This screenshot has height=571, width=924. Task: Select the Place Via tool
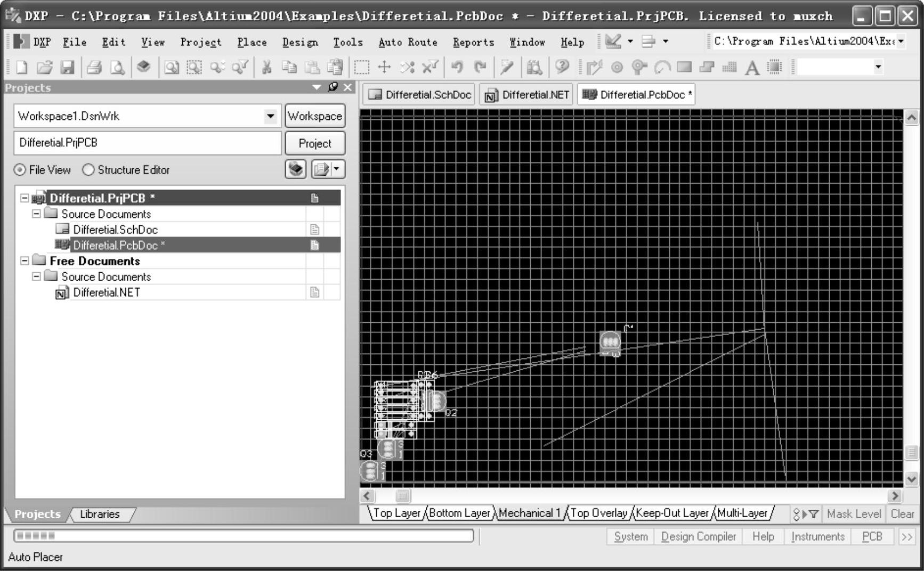639,67
